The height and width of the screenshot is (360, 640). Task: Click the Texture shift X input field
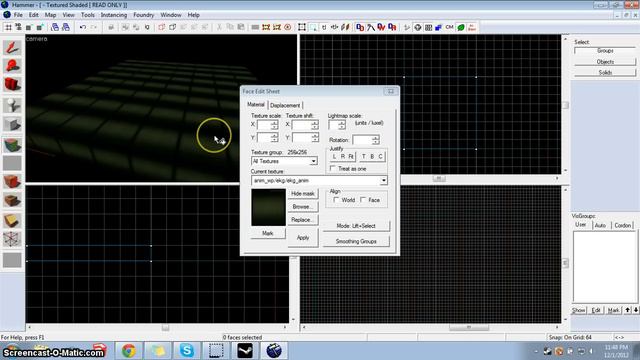[301, 125]
